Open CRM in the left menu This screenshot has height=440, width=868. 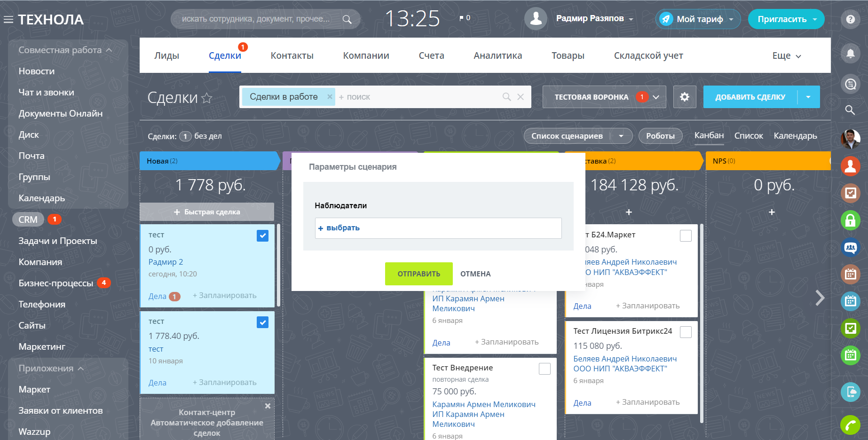[x=28, y=220]
